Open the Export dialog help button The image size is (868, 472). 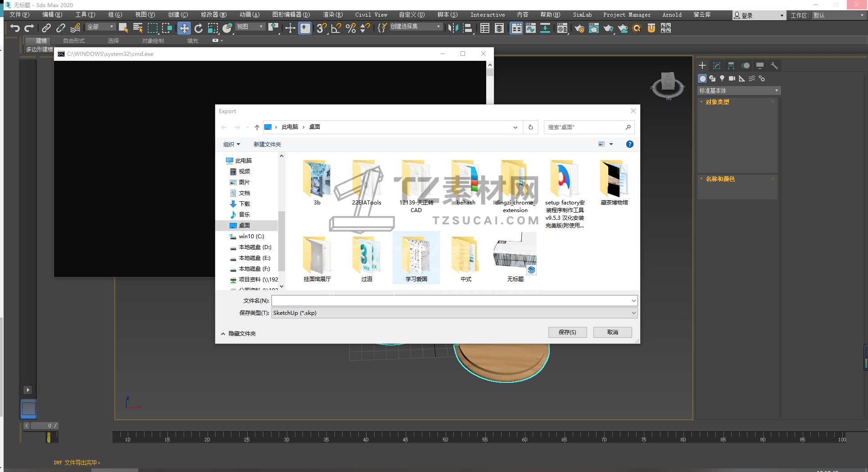click(629, 144)
